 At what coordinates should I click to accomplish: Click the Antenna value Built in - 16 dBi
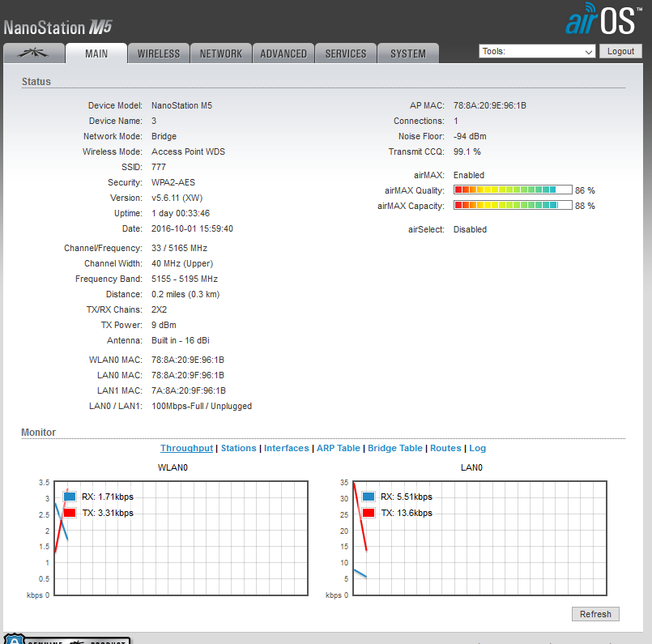pos(181,340)
